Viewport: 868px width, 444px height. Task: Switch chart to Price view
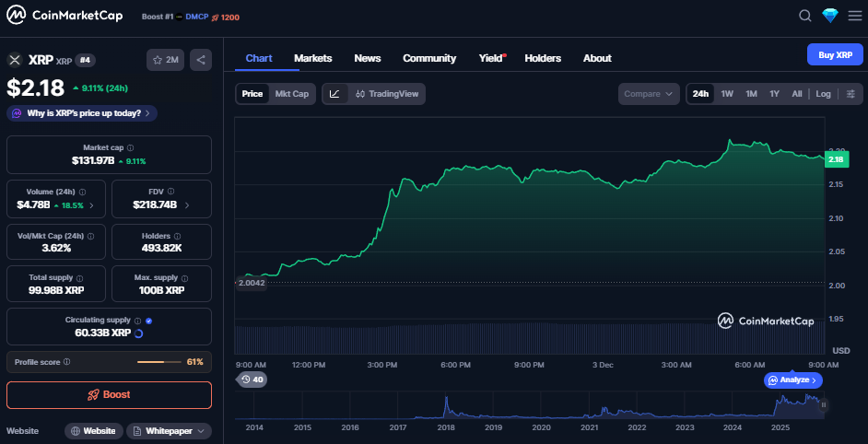coord(252,94)
